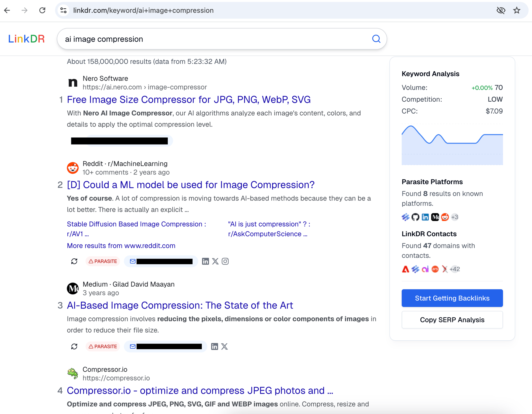Image resolution: width=532 pixels, height=414 pixels.
Task: Open LinkedIn icon under Reddit result
Action: pyautogui.click(x=205, y=261)
